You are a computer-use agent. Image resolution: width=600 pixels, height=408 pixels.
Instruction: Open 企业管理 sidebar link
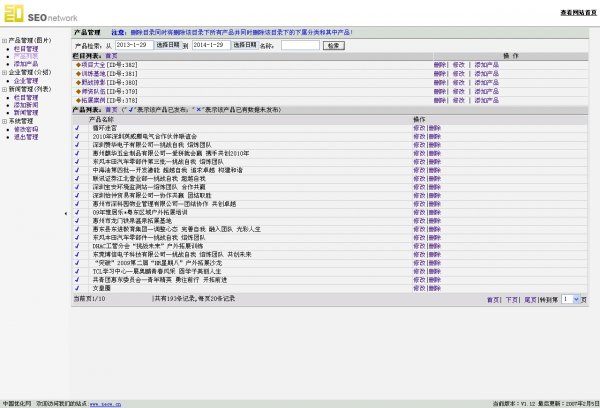26,81
